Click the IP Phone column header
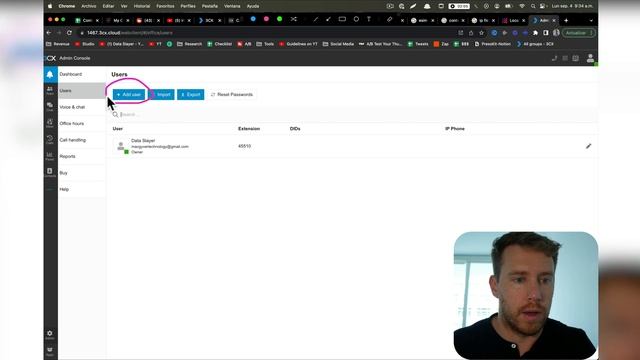 pos(455,129)
